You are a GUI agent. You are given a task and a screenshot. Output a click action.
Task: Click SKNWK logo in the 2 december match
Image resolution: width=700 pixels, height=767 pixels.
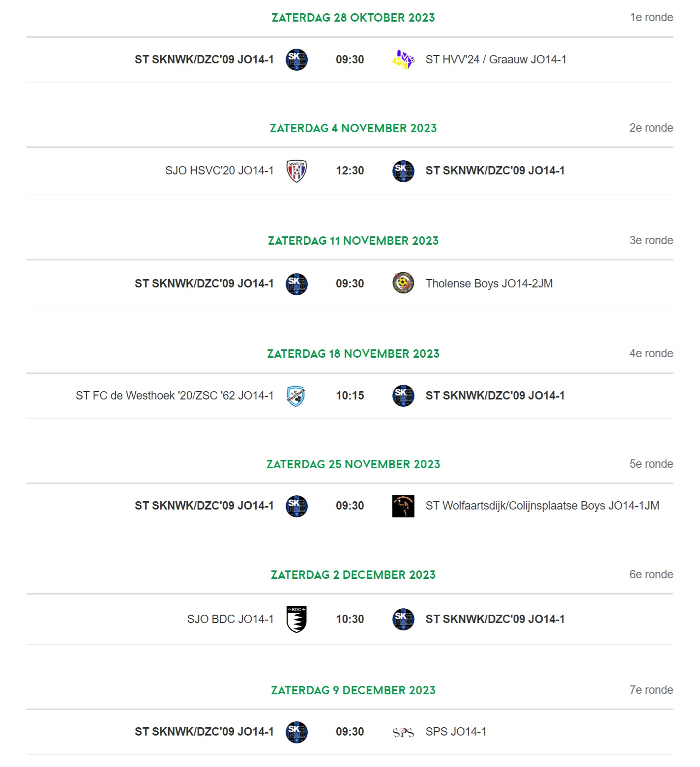click(x=403, y=619)
